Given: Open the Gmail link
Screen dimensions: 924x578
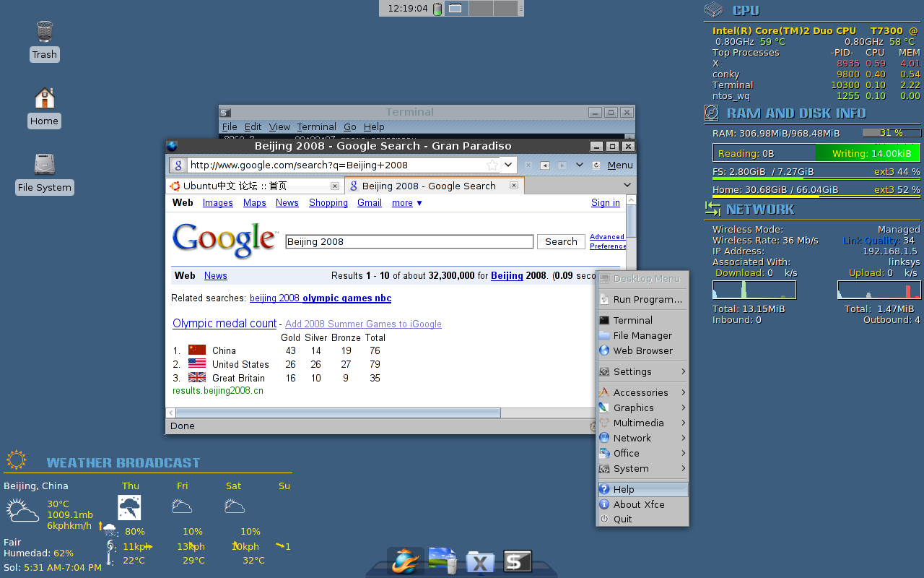Looking at the screenshot, I should click(370, 203).
